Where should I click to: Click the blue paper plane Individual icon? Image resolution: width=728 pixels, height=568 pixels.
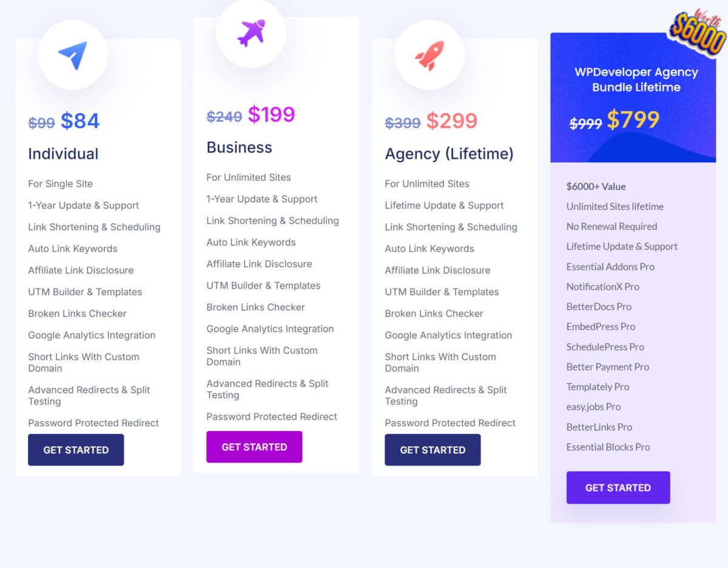tap(73, 55)
